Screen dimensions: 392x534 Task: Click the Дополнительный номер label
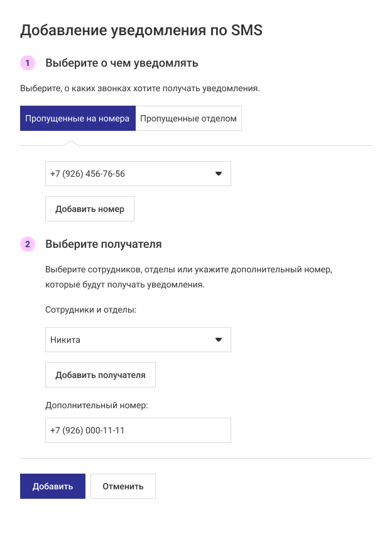pyautogui.click(x=97, y=406)
